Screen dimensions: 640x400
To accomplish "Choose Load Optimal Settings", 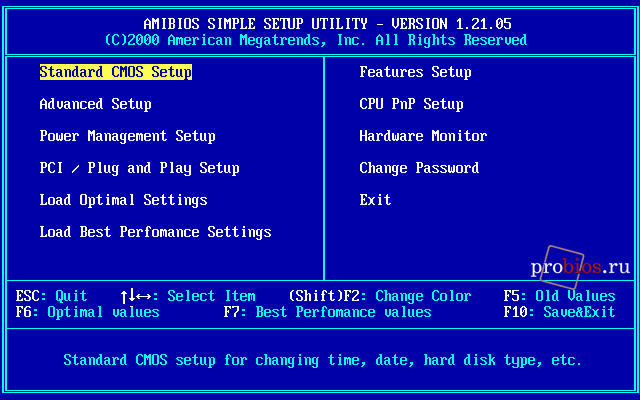I will 123,200.
